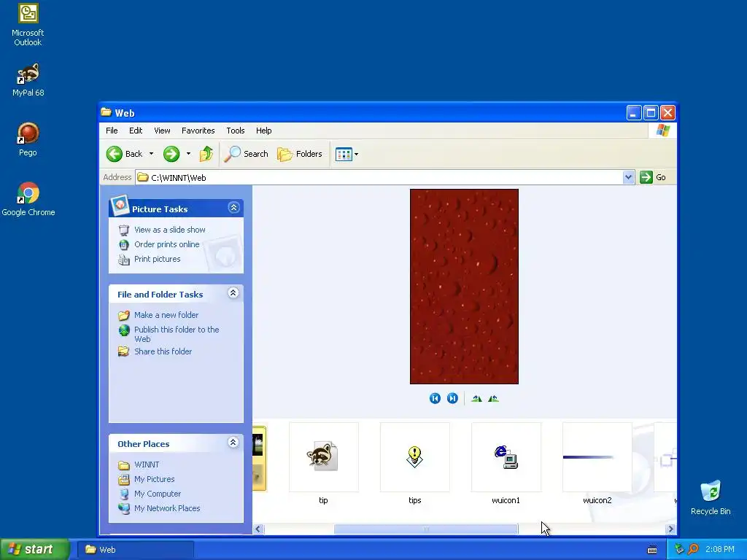Click the keyboard icon in the taskbar

(652, 550)
